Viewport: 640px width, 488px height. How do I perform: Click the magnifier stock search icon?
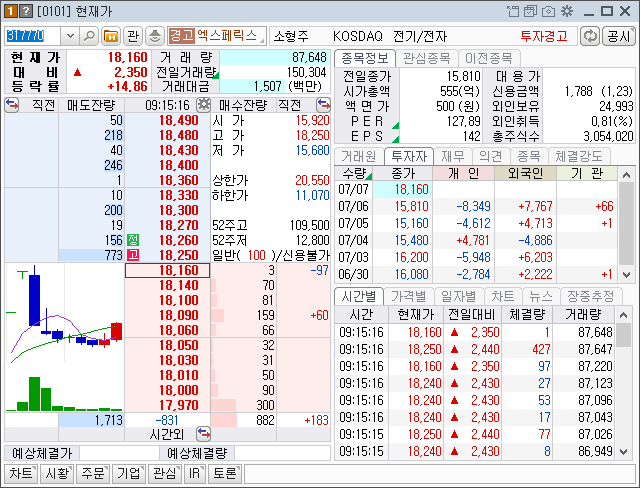[x=89, y=36]
